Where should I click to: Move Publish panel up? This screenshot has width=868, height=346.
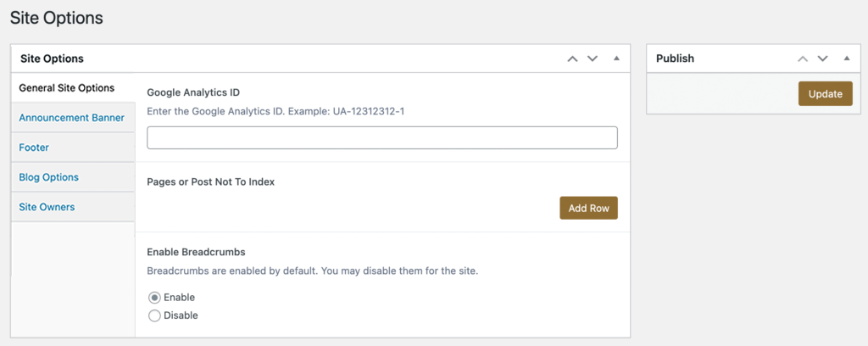click(803, 59)
